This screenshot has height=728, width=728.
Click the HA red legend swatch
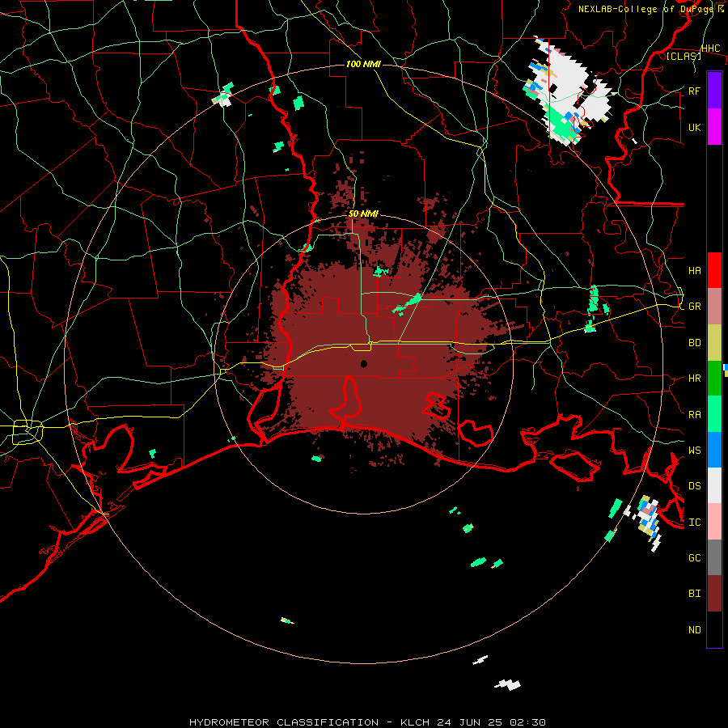(714, 270)
